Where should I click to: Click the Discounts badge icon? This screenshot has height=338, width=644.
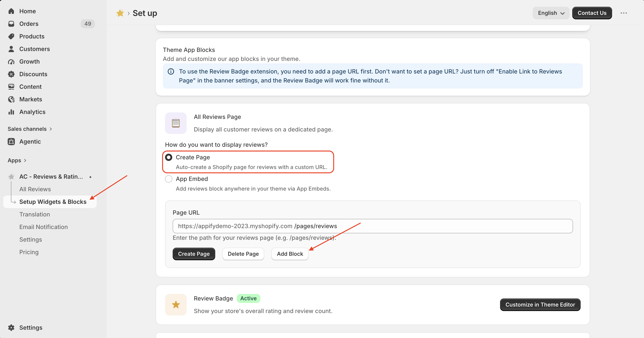click(11, 74)
